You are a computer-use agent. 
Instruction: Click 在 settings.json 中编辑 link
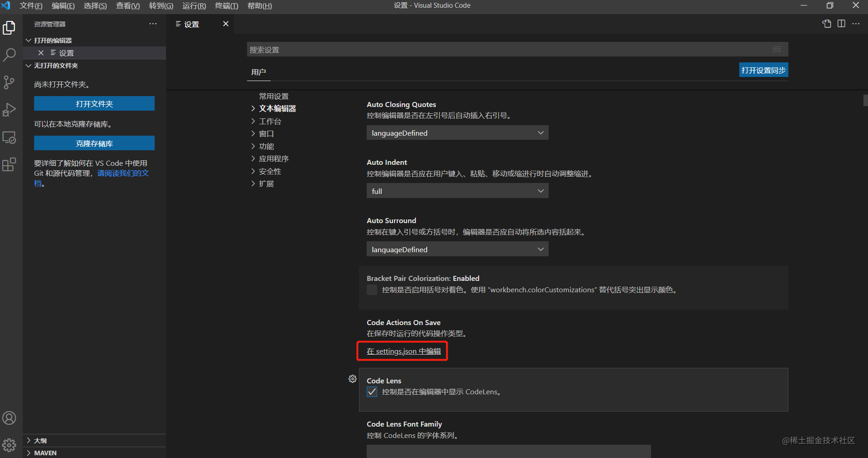pos(404,351)
